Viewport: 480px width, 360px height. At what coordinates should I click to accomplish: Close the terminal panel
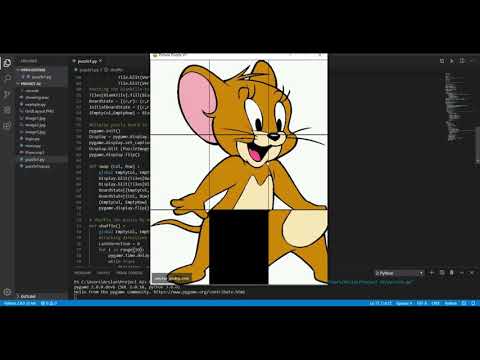[x=472, y=273]
